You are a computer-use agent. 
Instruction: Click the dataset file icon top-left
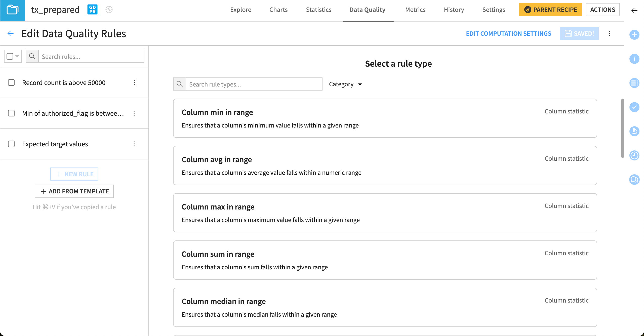[x=12, y=10]
